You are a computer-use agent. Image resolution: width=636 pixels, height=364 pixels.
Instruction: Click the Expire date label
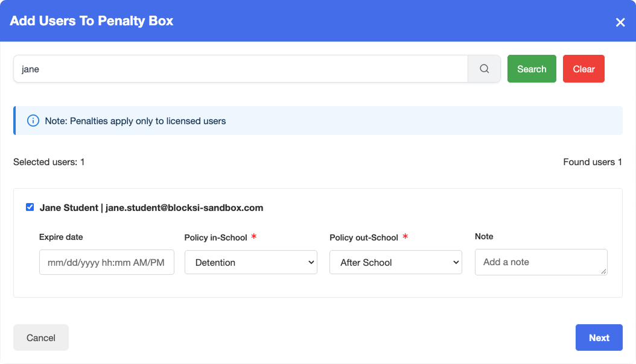coord(61,237)
